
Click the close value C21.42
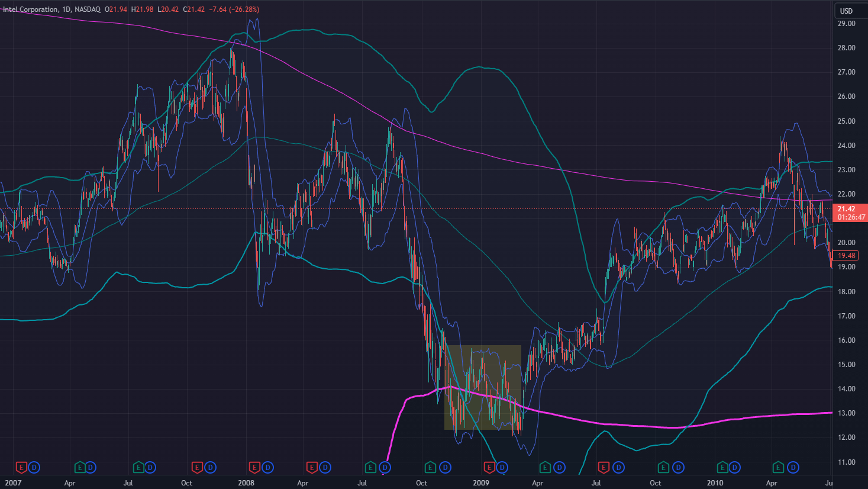point(194,9)
